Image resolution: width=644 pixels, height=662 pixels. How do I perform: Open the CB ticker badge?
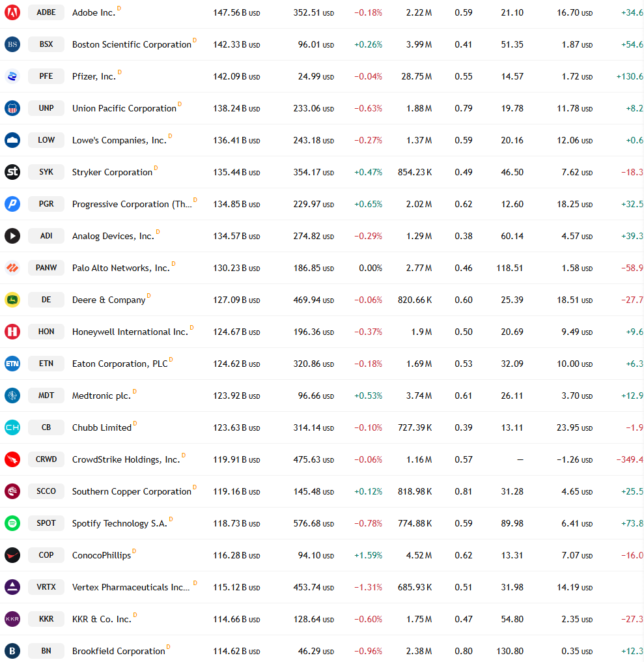pyautogui.click(x=46, y=427)
